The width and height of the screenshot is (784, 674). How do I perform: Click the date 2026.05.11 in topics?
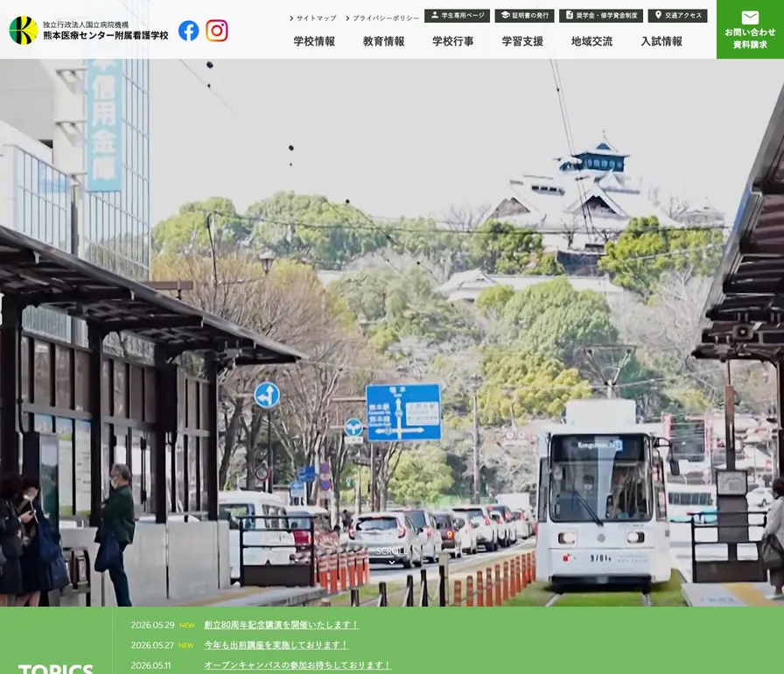coord(150,665)
